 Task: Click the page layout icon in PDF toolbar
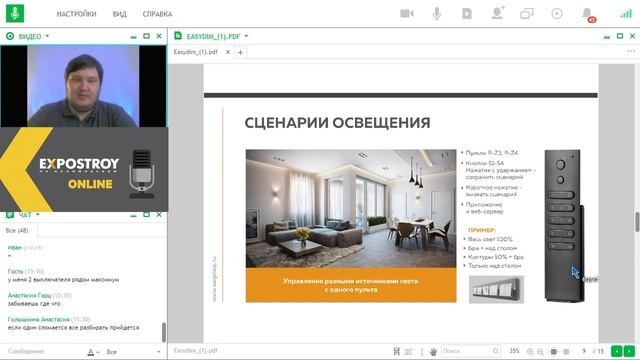(x=409, y=351)
